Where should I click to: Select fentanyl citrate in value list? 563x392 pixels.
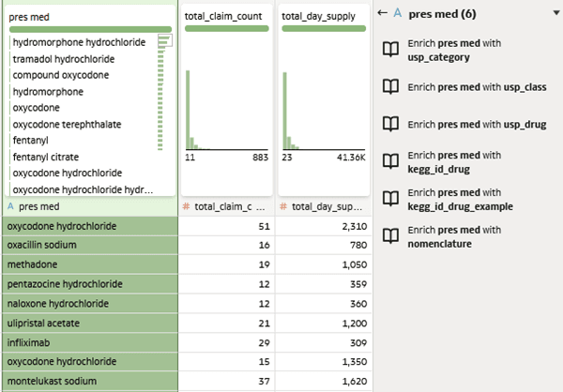tap(46, 157)
